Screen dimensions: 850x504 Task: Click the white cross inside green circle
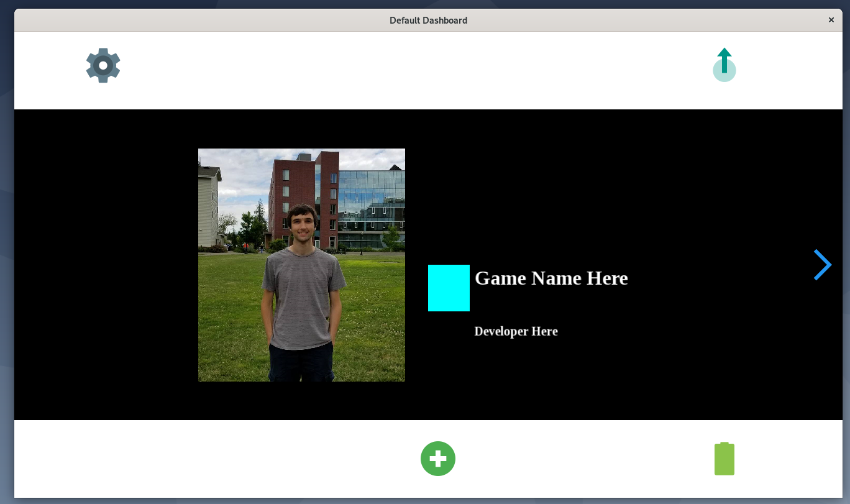[x=438, y=459]
